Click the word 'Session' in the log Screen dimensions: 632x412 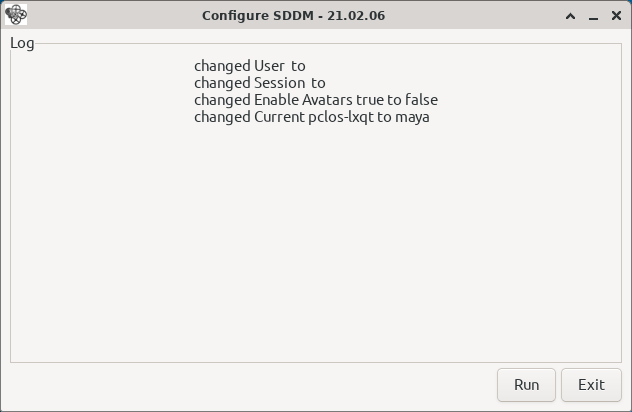pyautogui.click(x=279, y=83)
